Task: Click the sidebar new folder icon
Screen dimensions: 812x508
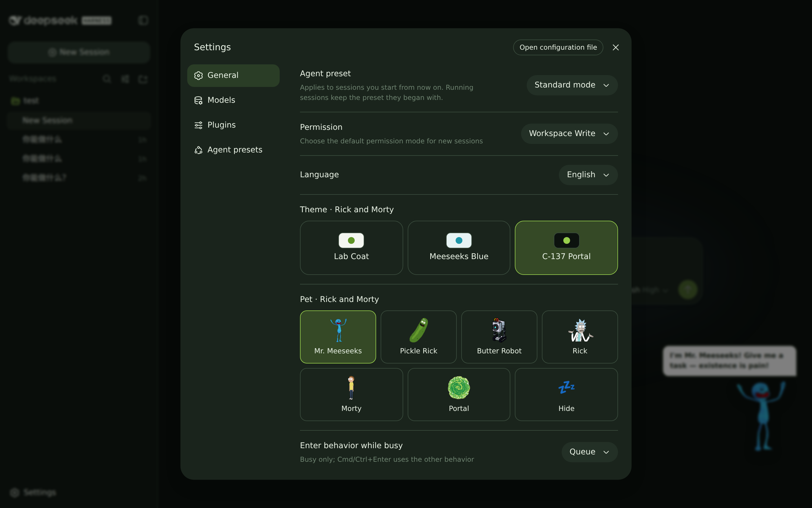Action: [x=143, y=79]
